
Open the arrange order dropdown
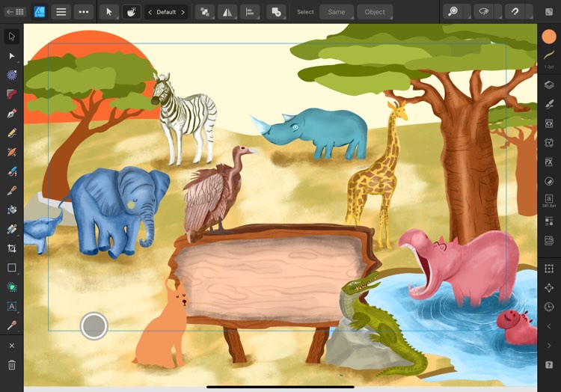[x=205, y=12]
